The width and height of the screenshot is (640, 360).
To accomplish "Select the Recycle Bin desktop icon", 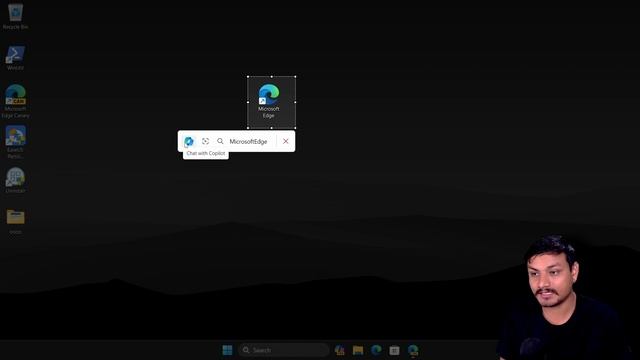I will pos(16,16).
